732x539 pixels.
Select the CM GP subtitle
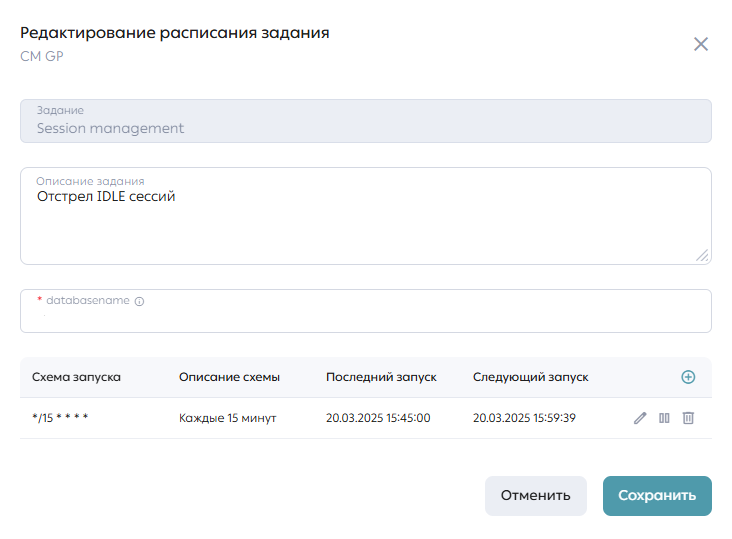(42, 56)
